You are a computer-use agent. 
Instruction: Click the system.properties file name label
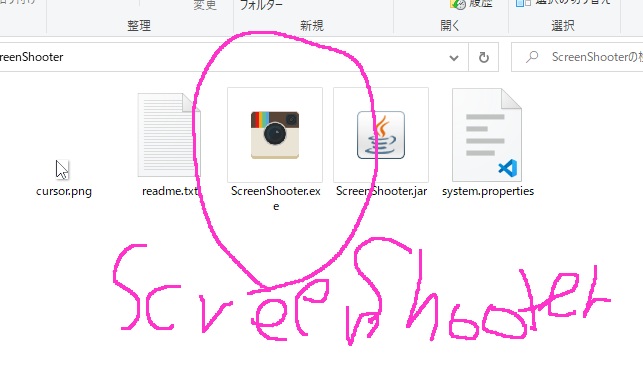pos(488,192)
